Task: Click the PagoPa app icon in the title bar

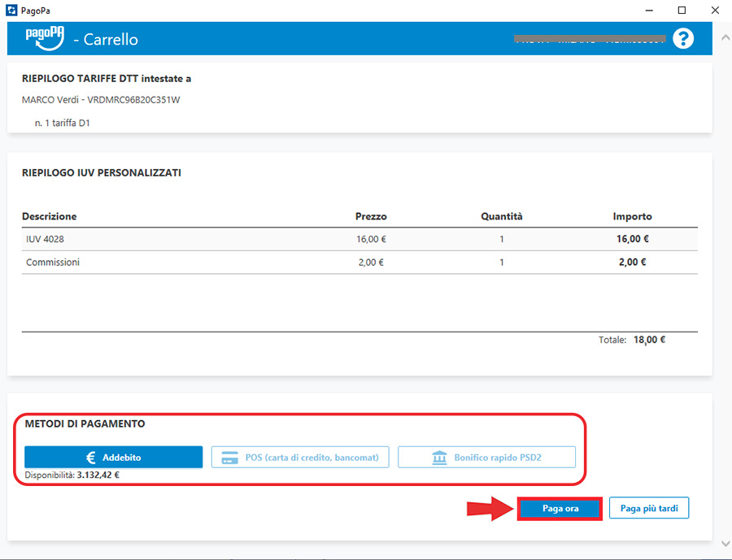Action: [x=10, y=10]
